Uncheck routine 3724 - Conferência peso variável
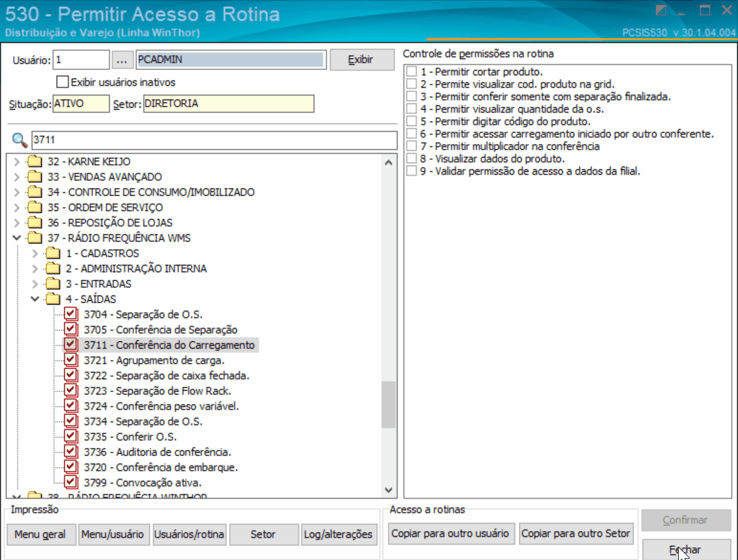 click(71, 406)
